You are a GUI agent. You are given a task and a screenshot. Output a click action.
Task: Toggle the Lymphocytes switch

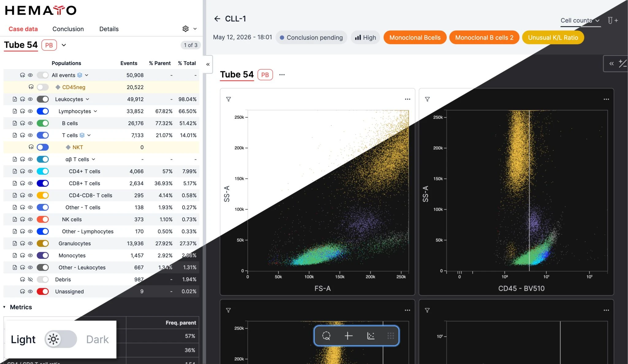43,111
